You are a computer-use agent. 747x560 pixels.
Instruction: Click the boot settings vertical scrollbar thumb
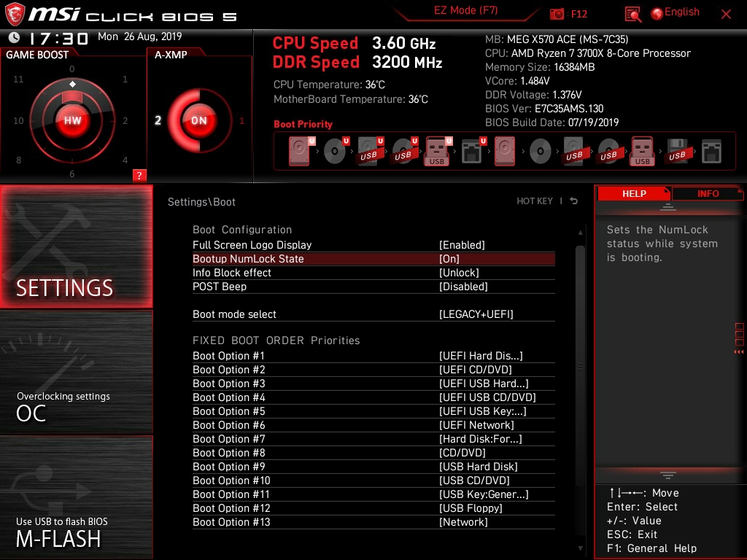(x=580, y=367)
